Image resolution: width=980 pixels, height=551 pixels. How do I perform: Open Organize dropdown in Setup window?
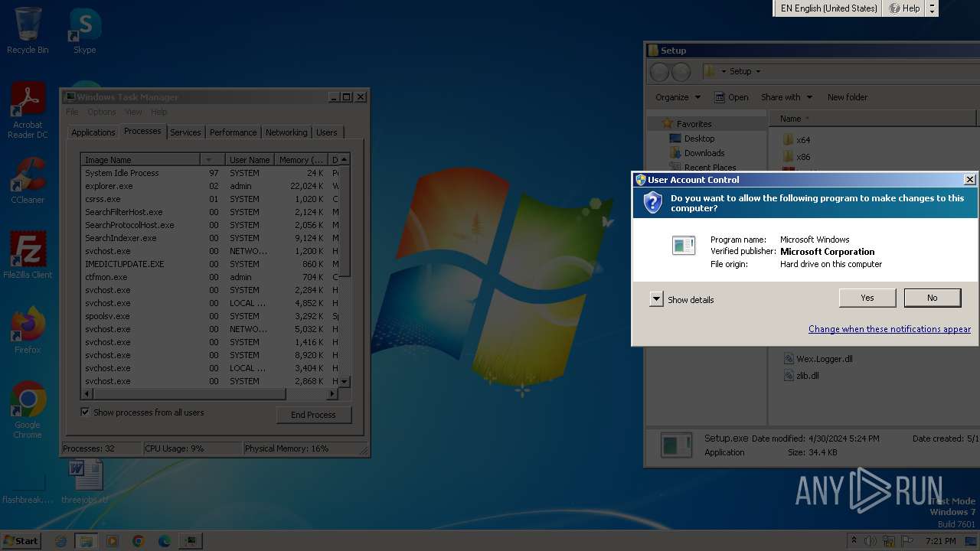point(678,97)
